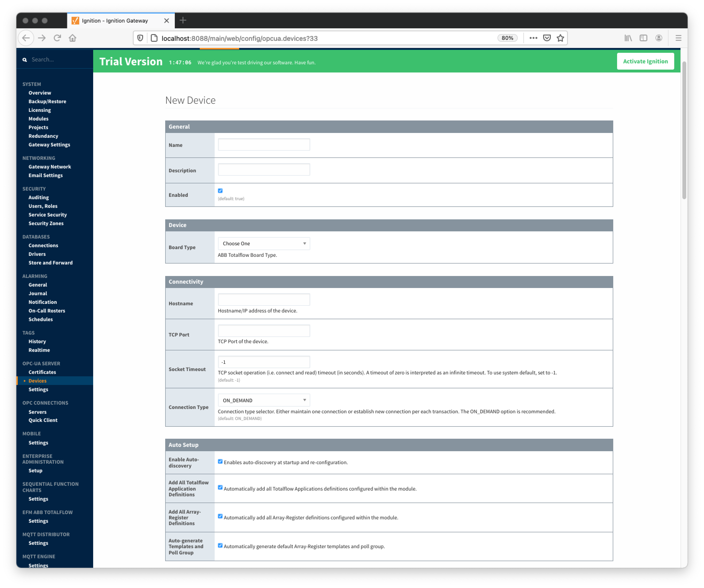Click the TCP Port input field
The image size is (704, 588).
click(264, 331)
